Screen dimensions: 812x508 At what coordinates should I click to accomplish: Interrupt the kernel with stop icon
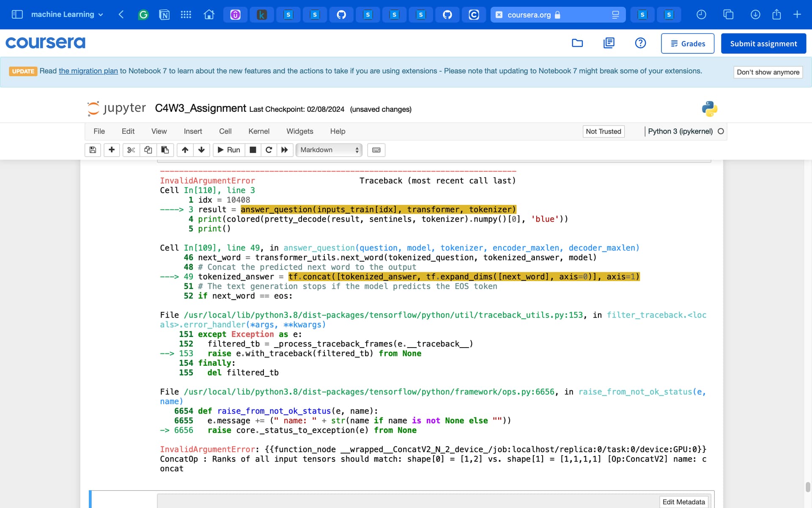click(x=253, y=150)
